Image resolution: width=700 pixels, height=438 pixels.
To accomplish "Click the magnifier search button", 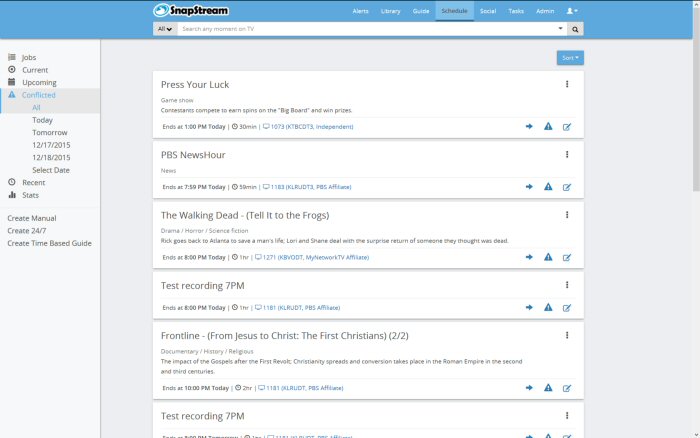I will point(575,29).
